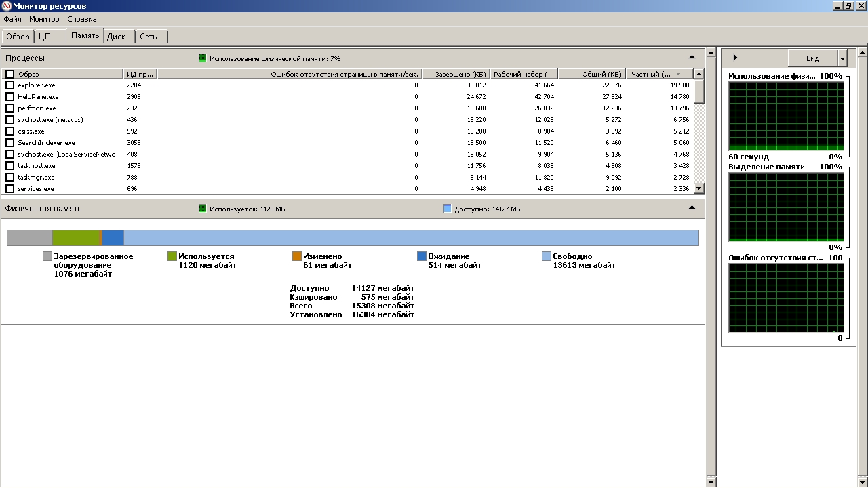Open the "Монитор" menu
This screenshot has height=488, width=868.
[x=44, y=19]
